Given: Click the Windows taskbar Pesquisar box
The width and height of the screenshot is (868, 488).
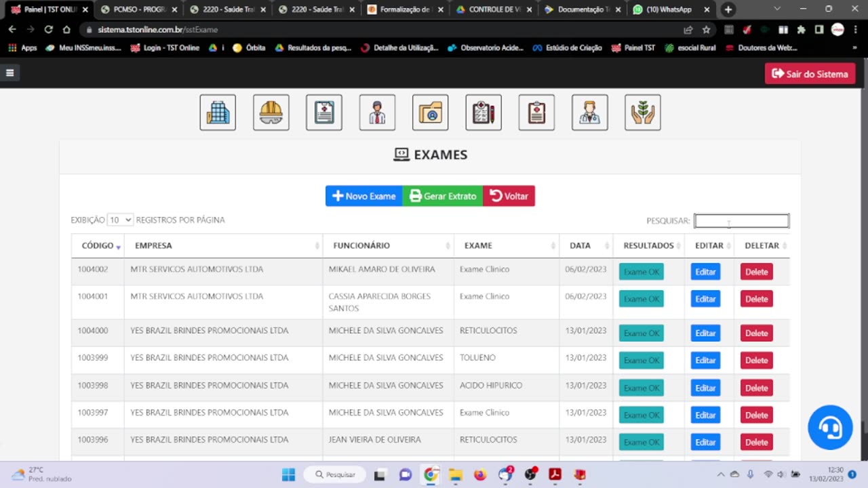Looking at the screenshot, I should pyautogui.click(x=335, y=474).
